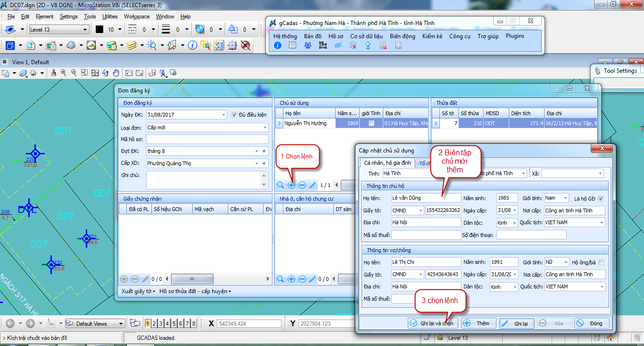Image resolution: width=644 pixels, height=346 pixels.
Task: Uncheck the Đủ điều kiện checkbox
Action: [235, 115]
